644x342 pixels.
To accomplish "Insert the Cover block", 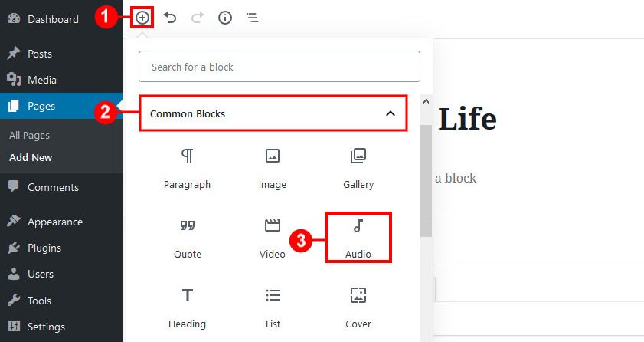I will pos(358,308).
